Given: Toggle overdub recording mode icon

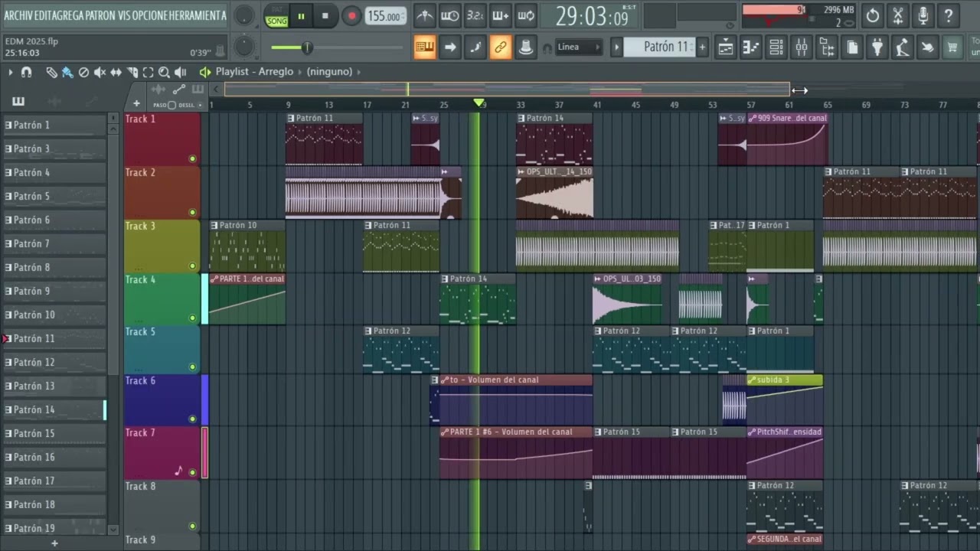Looking at the screenshot, I should [500, 15].
